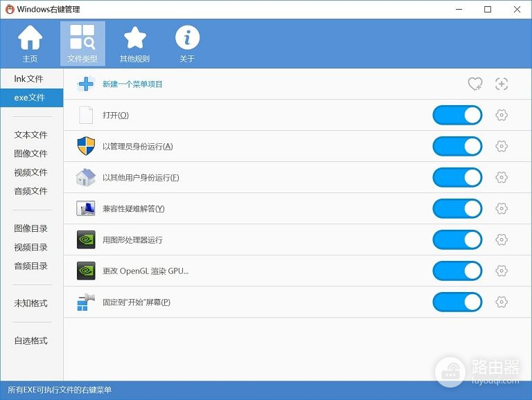Choose 音频文件 in the sidebar
This screenshot has height=400, width=532.
32,191
